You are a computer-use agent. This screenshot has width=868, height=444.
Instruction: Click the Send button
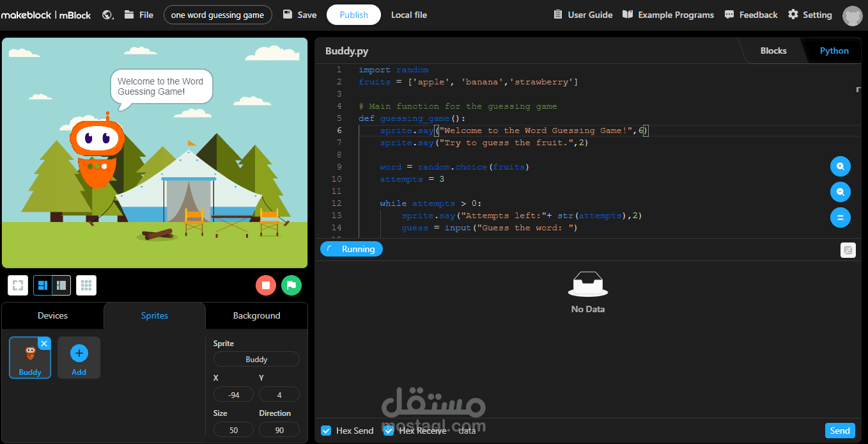(840, 431)
